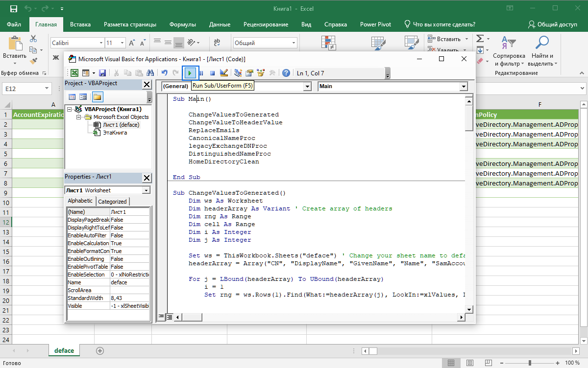Click Toggle Folders in Project panel
This screenshot has width=588, height=368.
point(97,96)
